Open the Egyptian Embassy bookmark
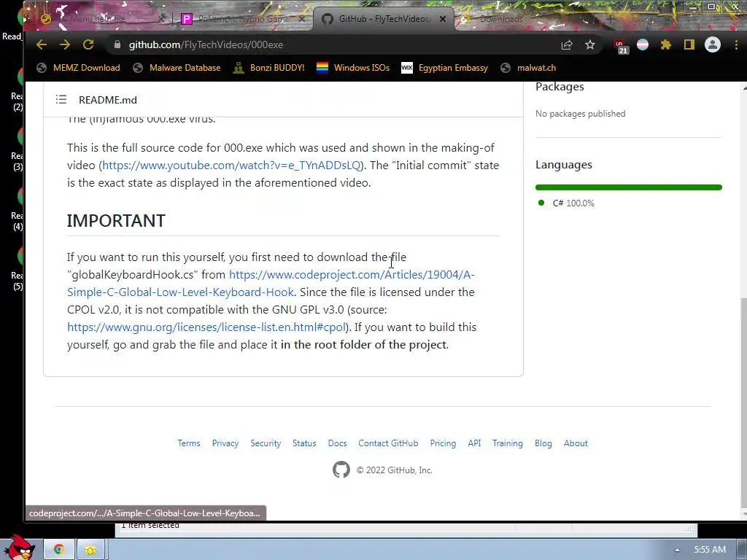The height and width of the screenshot is (560, 747). pos(445,68)
